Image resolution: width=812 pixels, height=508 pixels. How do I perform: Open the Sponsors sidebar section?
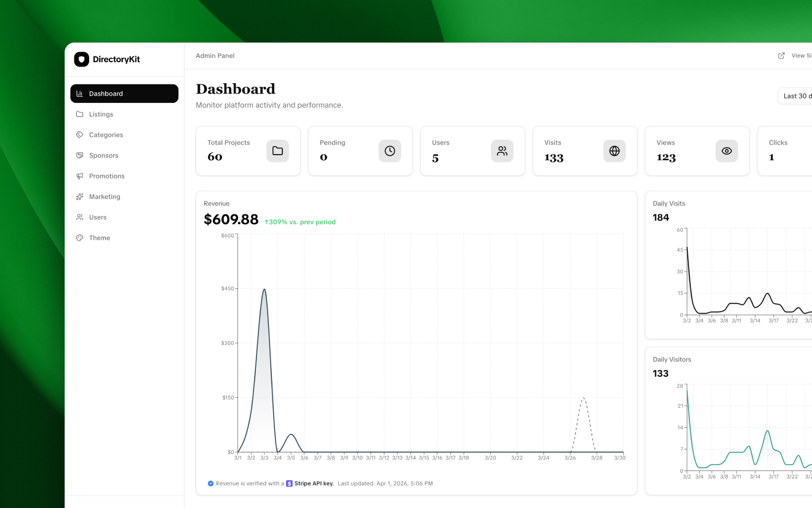(x=103, y=156)
